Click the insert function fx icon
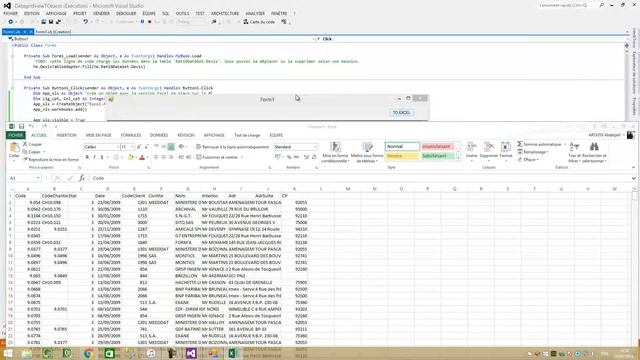Image resolution: width=640 pixels, height=360 pixels. tap(82, 178)
